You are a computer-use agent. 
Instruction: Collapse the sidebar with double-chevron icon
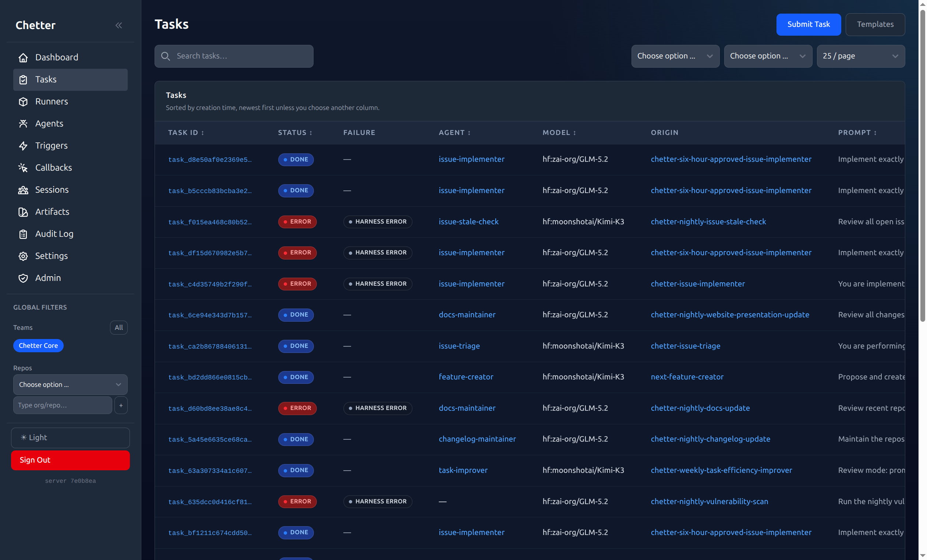pyautogui.click(x=118, y=25)
